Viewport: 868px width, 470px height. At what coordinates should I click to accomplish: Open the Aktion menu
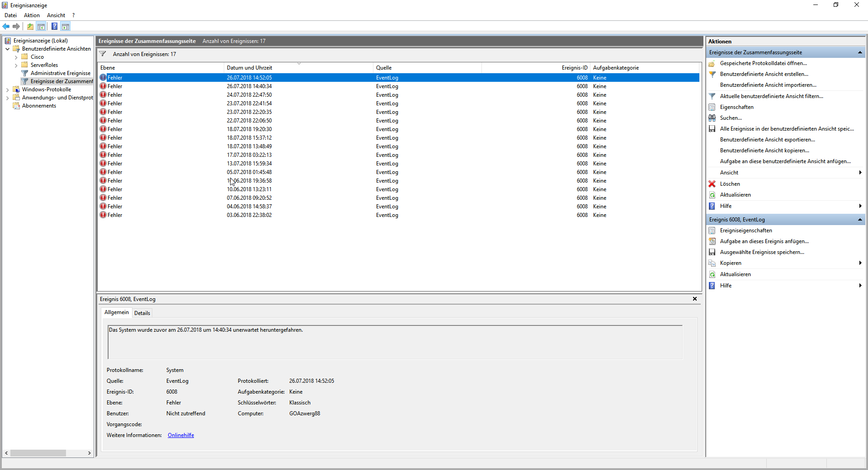pos(32,15)
